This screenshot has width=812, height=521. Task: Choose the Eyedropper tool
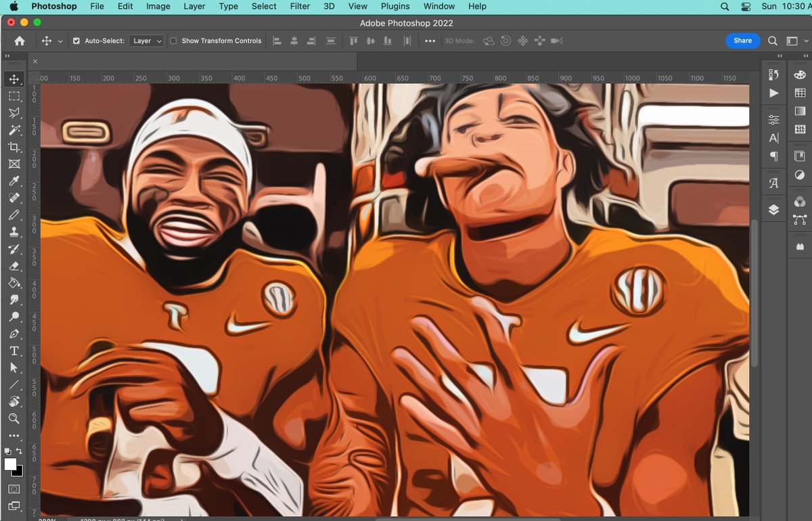tap(14, 181)
